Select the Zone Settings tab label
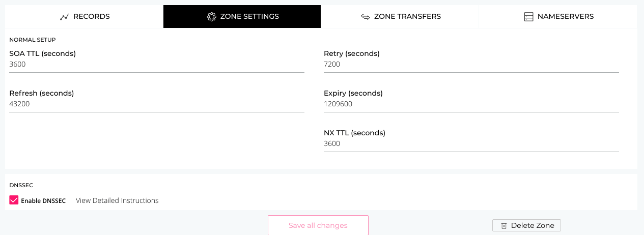 (x=249, y=17)
